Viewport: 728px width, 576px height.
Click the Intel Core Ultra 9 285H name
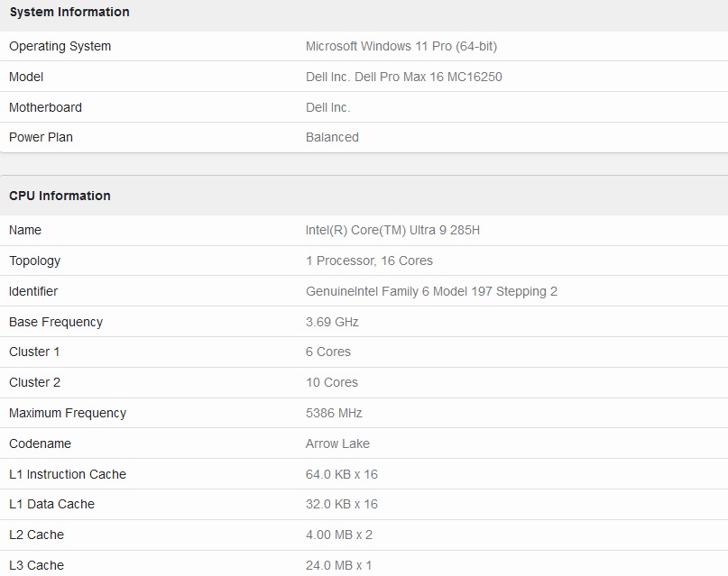392,230
